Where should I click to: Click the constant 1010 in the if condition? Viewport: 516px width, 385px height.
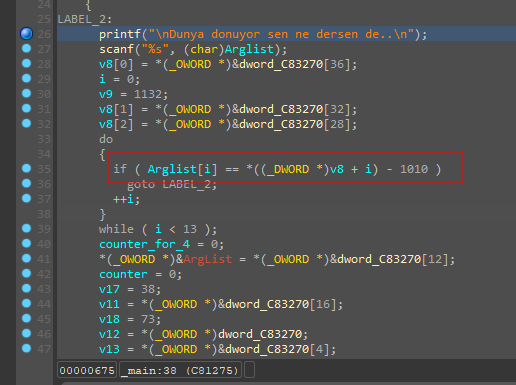click(x=414, y=169)
